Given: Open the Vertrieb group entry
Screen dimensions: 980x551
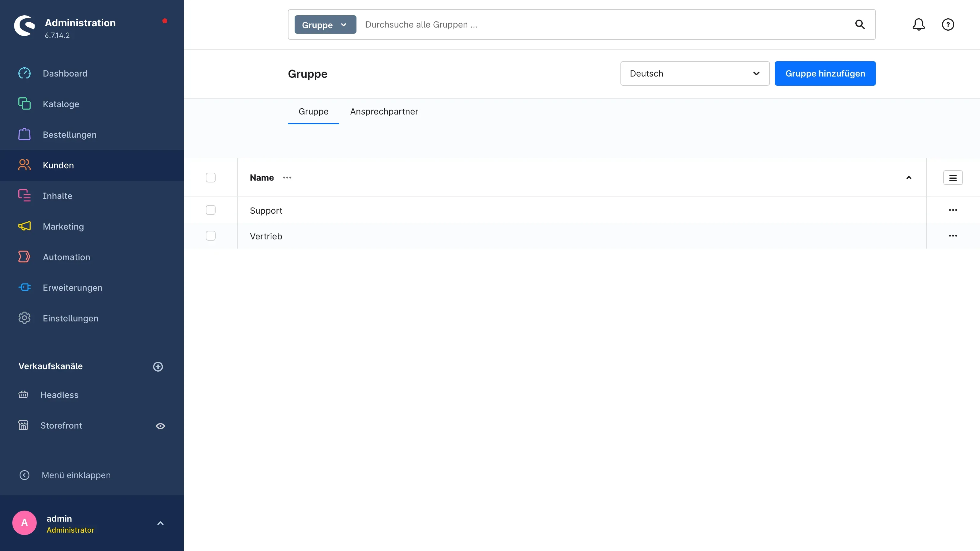Looking at the screenshot, I should (266, 236).
